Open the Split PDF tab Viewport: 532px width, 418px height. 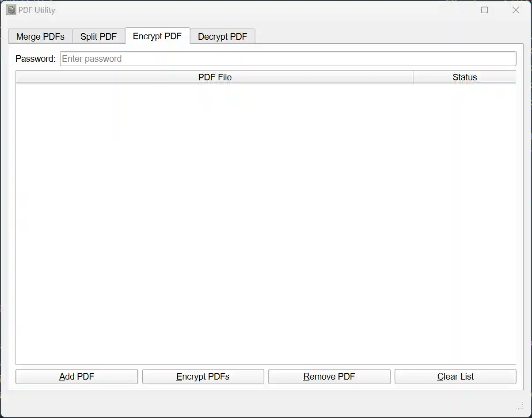click(99, 36)
